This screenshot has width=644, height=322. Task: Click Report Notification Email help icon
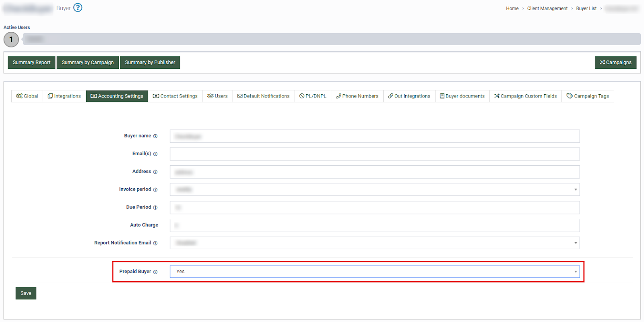click(x=155, y=243)
